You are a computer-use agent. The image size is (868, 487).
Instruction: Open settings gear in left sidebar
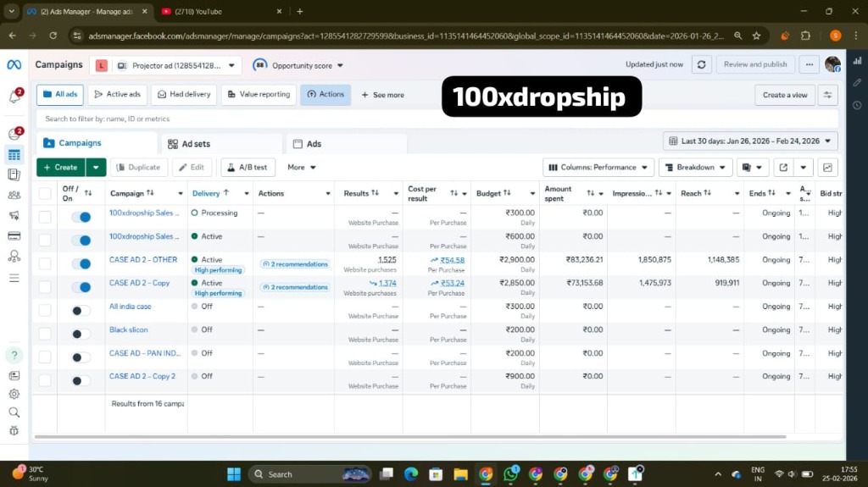tap(14, 394)
